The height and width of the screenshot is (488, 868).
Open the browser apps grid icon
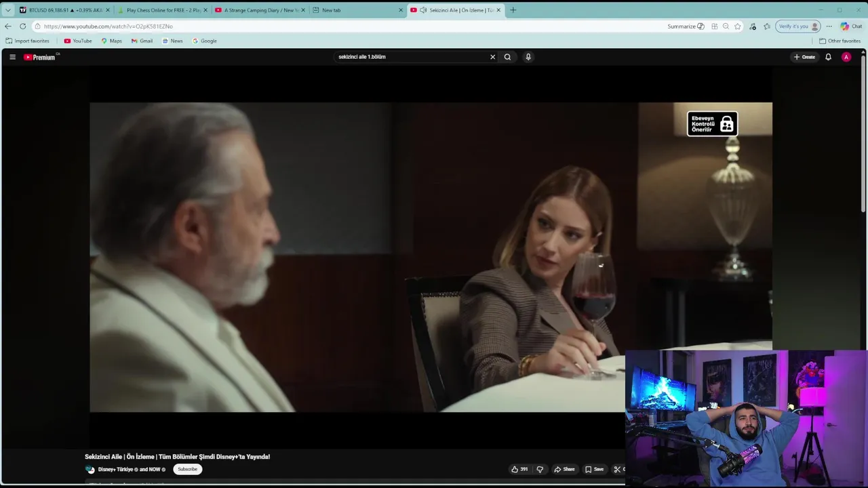coord(714,26)
